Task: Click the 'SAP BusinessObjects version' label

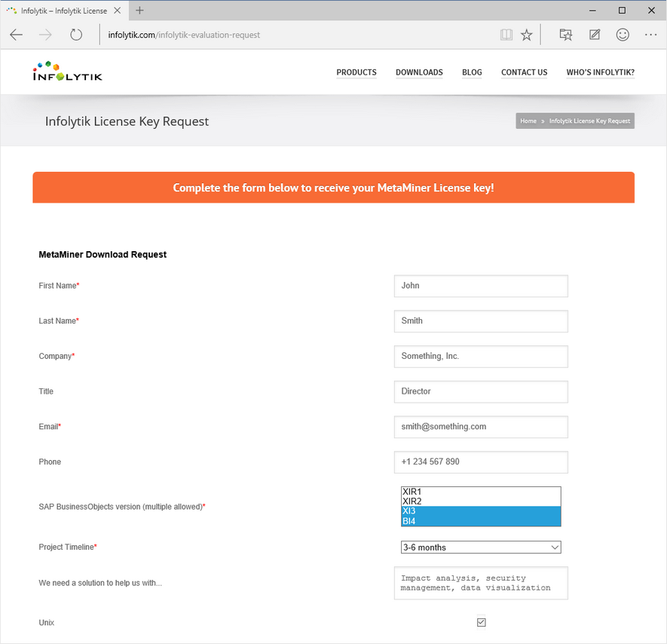Action: pyautogui.click(x=121, y=507)
